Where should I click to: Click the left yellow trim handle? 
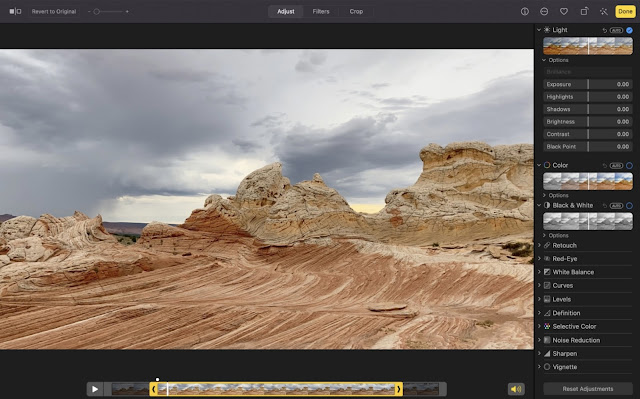(153, 389)
